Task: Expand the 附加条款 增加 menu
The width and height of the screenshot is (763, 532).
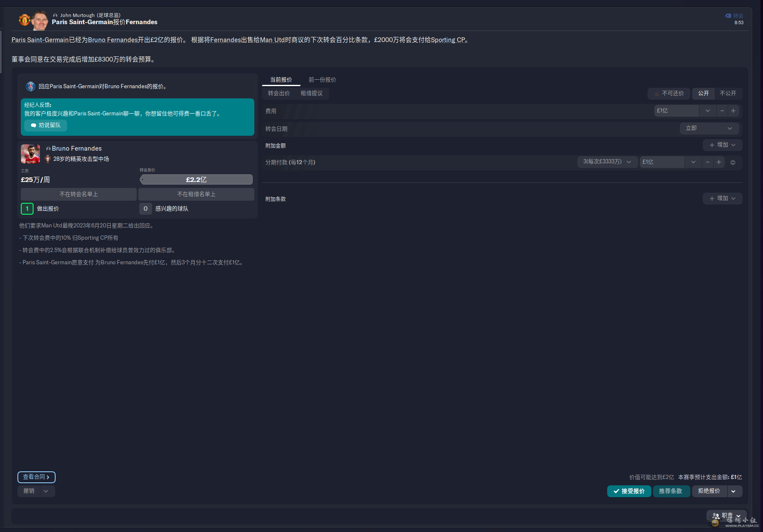Action: pyautogui.click(x=723, y=199)
